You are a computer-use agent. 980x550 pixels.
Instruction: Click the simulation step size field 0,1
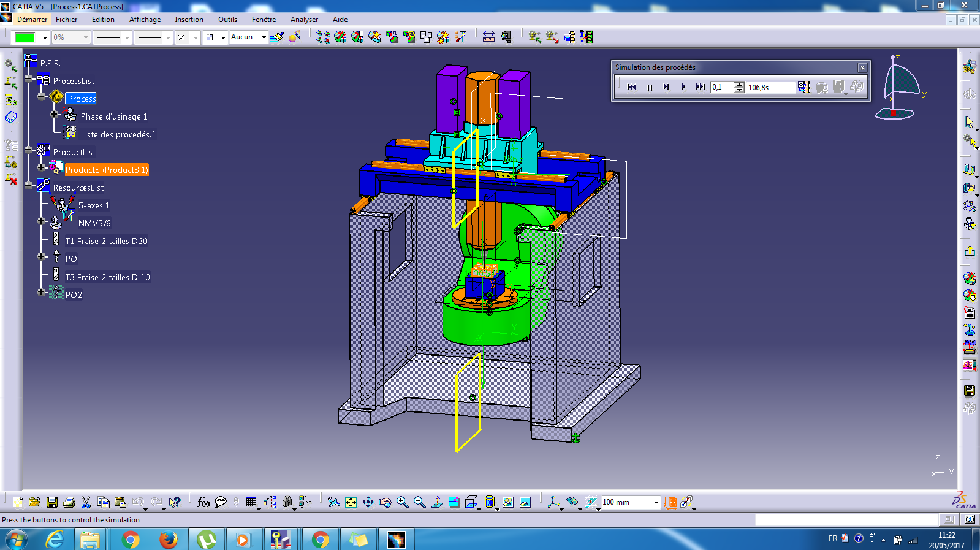[x=721, y=88]
